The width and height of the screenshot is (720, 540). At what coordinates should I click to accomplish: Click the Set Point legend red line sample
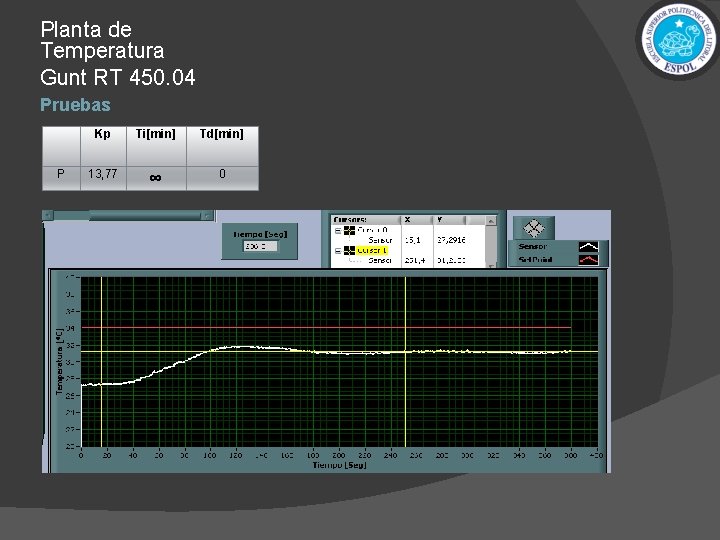[x=588, y=259]
